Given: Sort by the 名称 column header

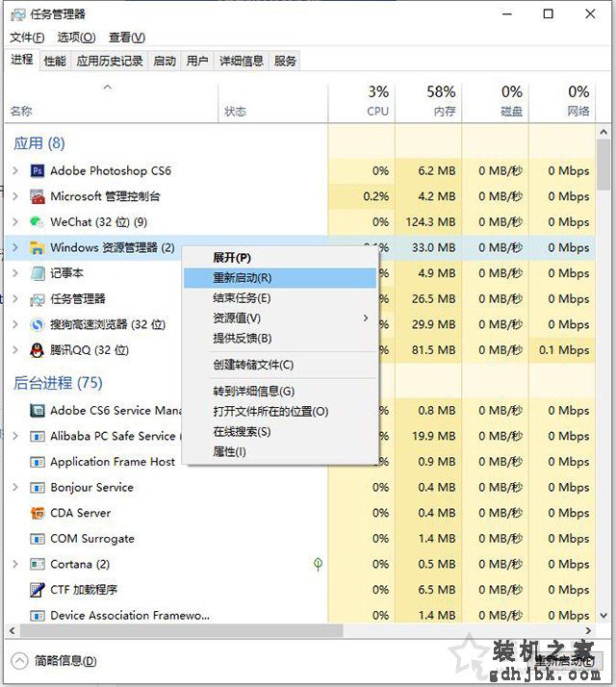Looking at the screenshot, I should coord(111,102).
